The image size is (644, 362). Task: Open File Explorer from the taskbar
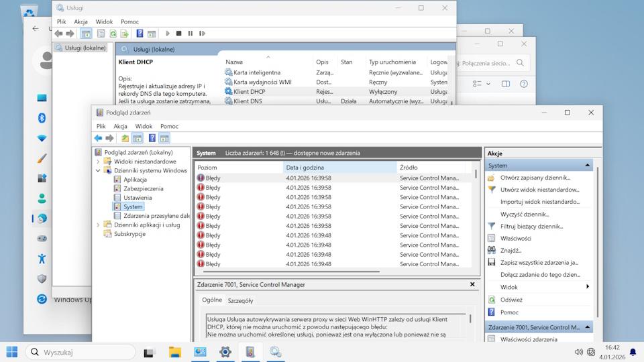[174, 351]
